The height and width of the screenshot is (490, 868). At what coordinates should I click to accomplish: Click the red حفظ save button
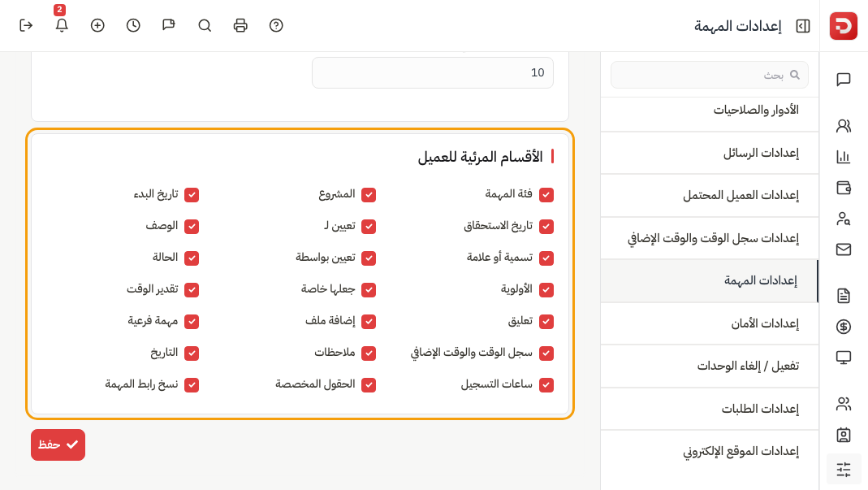pos(58,444)
